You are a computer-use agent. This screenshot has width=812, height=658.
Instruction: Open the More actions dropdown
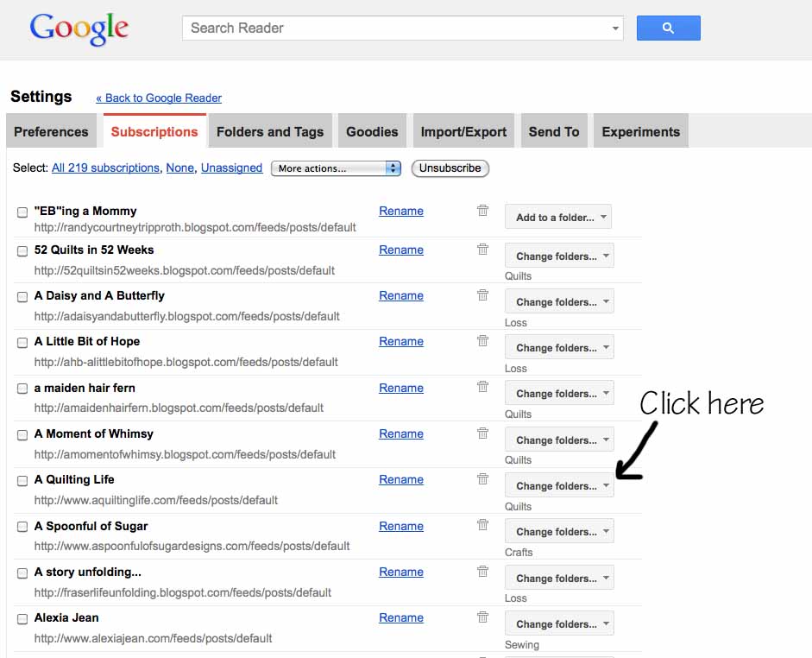click(336, 168)
